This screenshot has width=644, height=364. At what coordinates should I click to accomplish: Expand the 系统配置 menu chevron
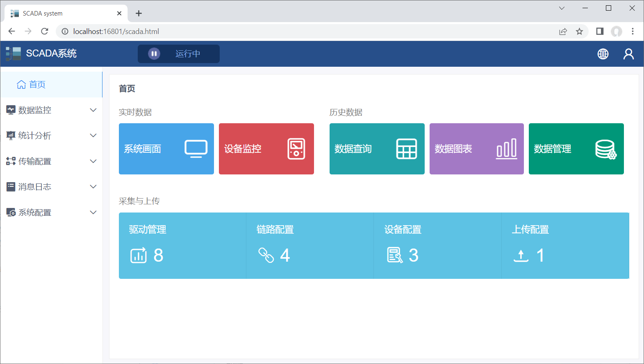pyautogui.click(x=93, y=213)
